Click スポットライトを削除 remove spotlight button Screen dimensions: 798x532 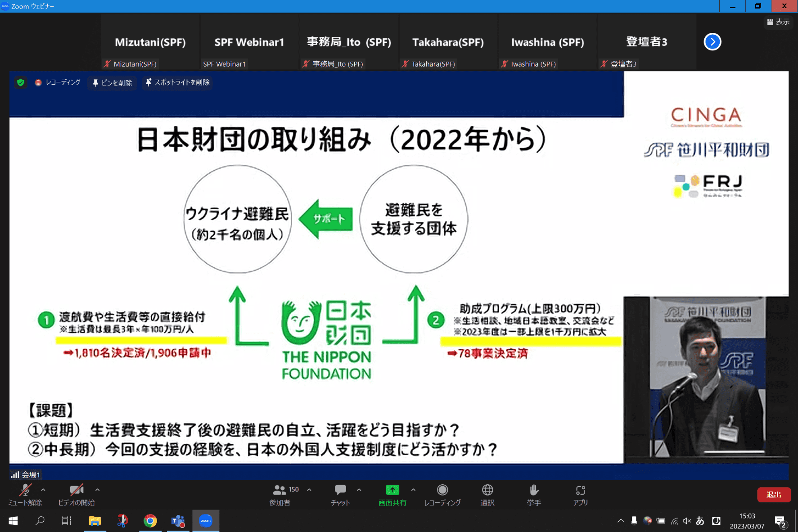(177, 82)
